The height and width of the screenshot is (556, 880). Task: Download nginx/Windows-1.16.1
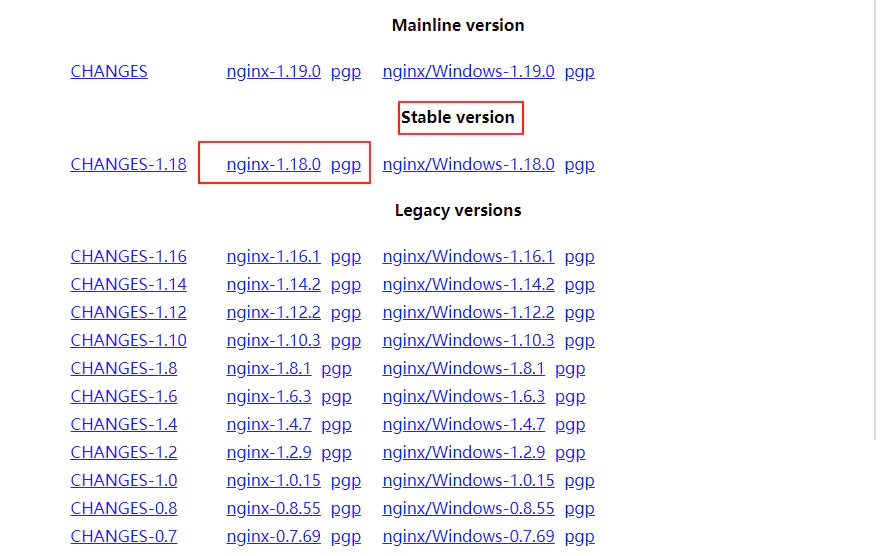point(468,256)
